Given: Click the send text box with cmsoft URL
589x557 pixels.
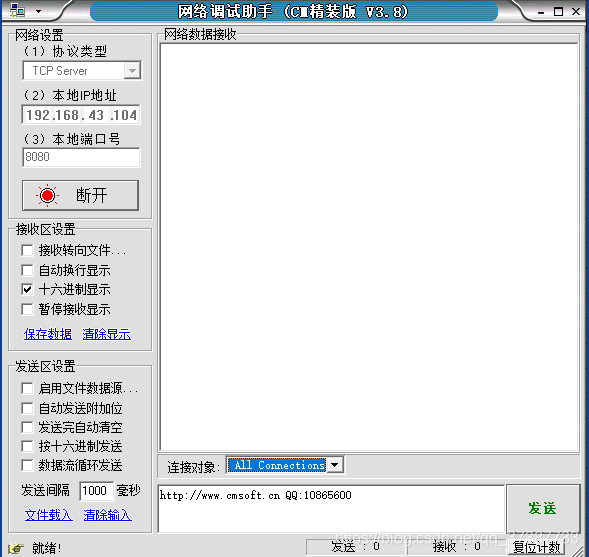Looking at the screenshot, I should tap(331, 509).
